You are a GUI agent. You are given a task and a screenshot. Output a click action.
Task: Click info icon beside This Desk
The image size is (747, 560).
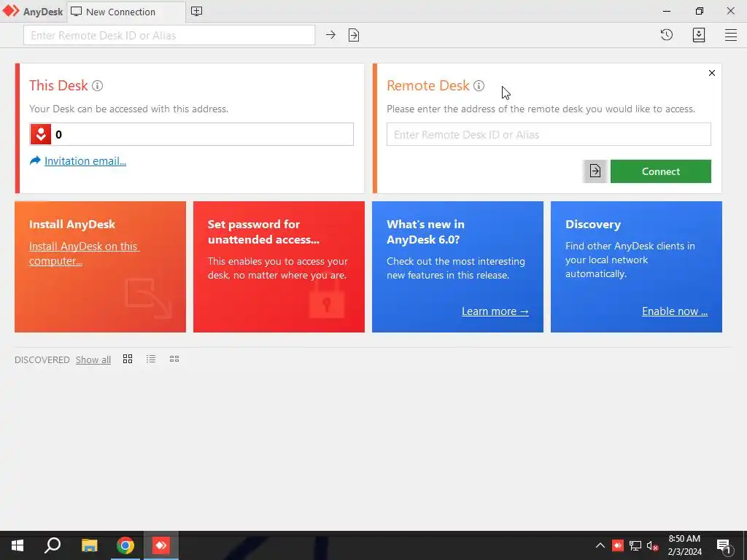click(97, 86)
